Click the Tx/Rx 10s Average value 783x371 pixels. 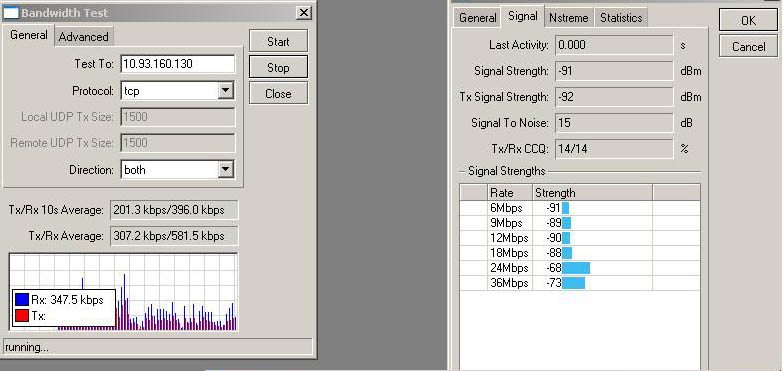pos(174,210)
